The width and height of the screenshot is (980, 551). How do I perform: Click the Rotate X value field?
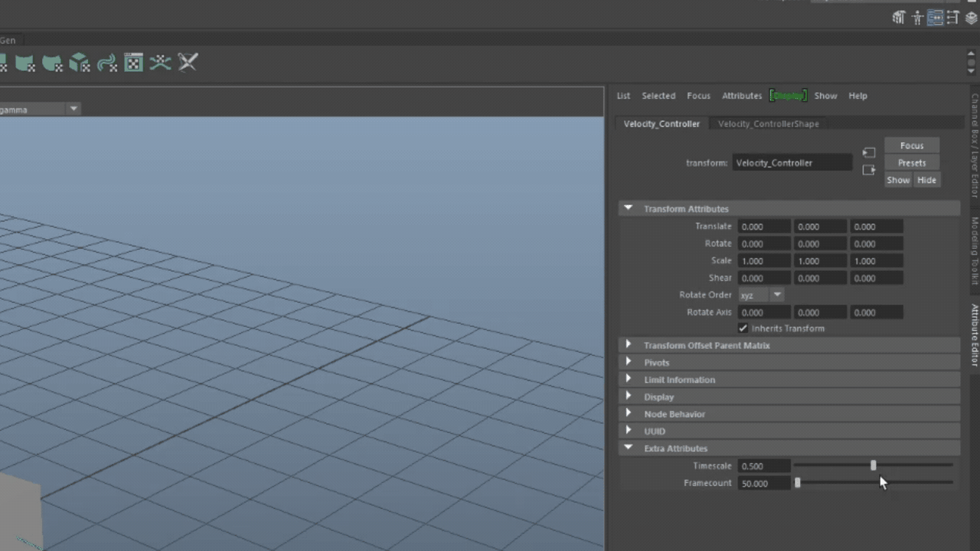tap(764, 243)
